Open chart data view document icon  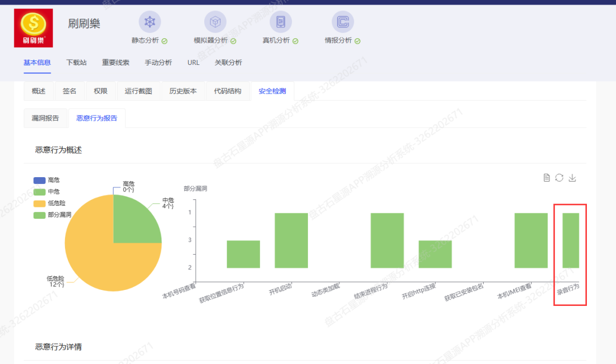coord(546,178)
